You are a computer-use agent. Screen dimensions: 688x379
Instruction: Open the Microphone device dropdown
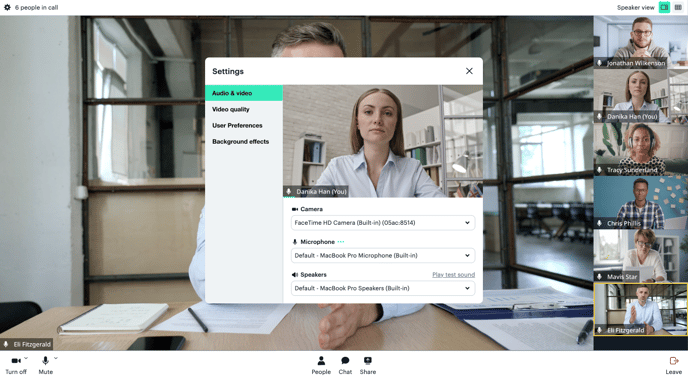pos(383,255)
